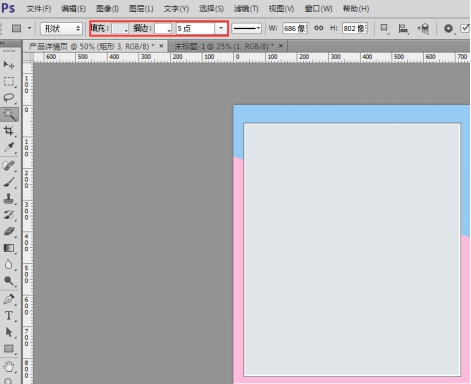The width and height of the screenshot is (471, 384).
Task: Open the 编辑(E) menu
Action: (x=73, y=9)
